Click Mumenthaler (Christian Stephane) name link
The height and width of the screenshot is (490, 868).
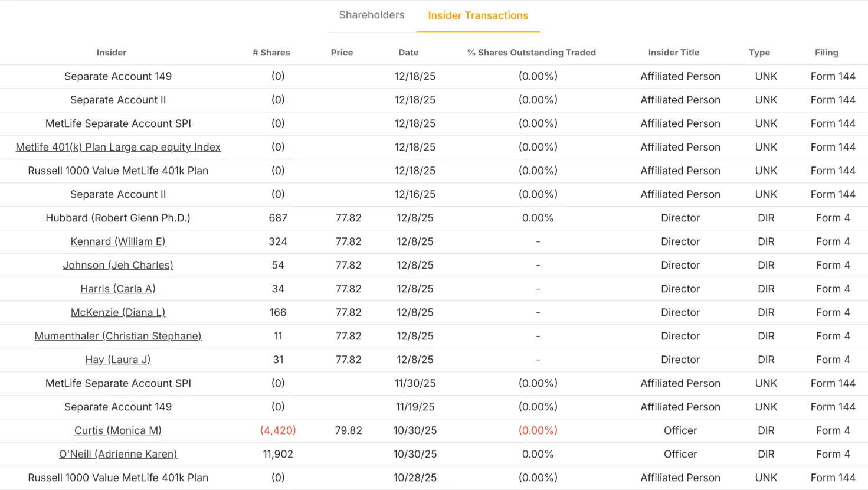click(x=118, y=336)
